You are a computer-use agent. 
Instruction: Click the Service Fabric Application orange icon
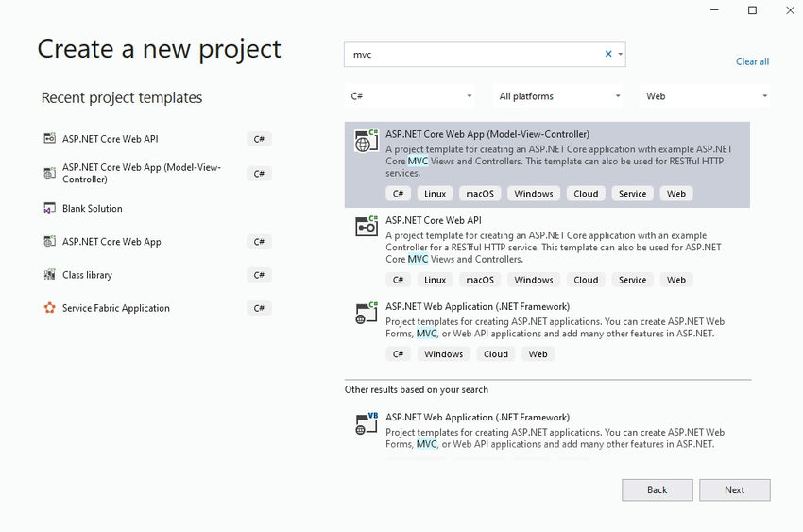tap(50, 308)
